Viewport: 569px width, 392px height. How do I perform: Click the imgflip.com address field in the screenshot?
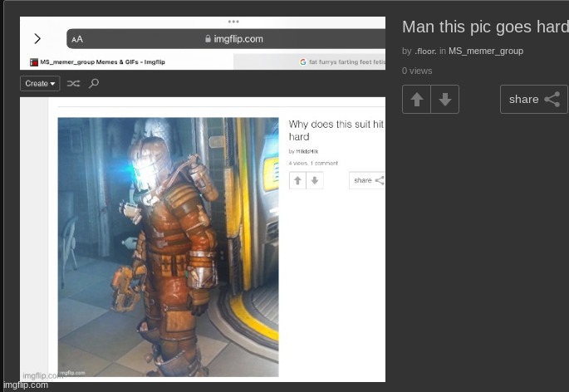pos(226,39)
